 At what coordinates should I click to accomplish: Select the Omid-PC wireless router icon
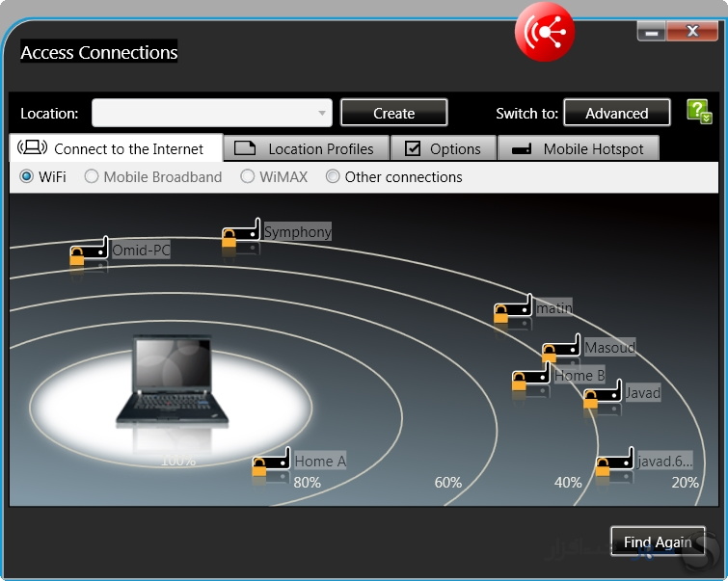pyautogui.click(x=89, y=251)
